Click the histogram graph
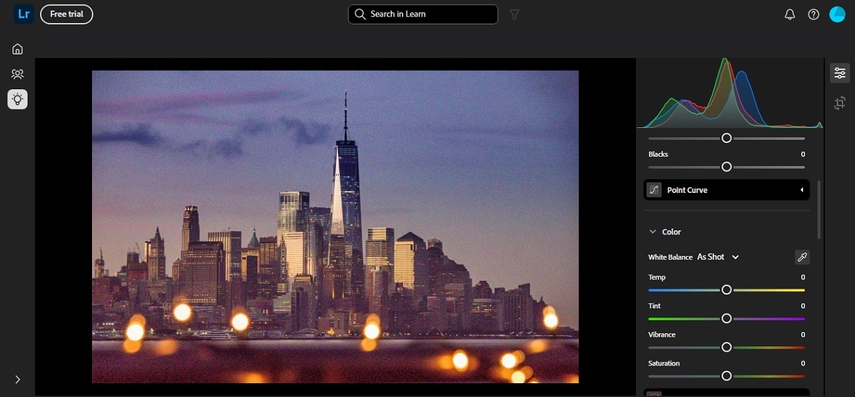The height and width of the screenshot is (397, 855). coord(730,93)
